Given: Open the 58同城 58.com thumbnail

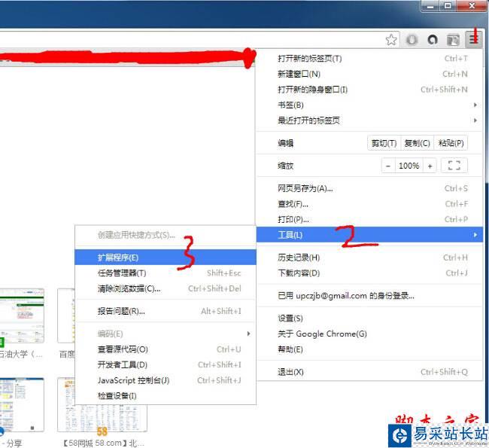Looking at the screenshot, I should tap(102, 419).
